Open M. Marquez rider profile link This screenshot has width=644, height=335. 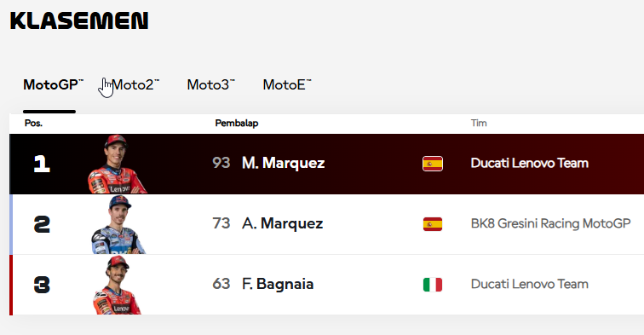(x=284, y=163)
